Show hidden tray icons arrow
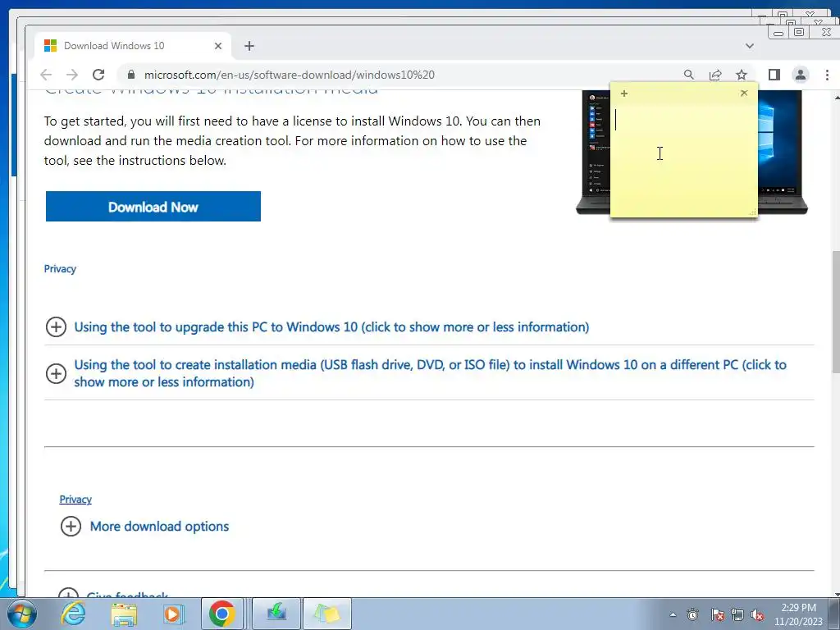 pyautogui.click(x=673, y=615)
